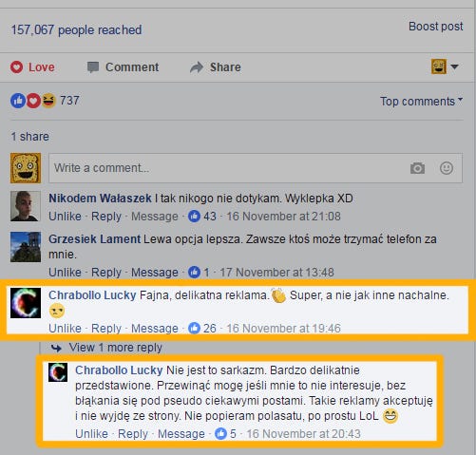The width and height of the screenshot is (476, 455).
Task: Message Grzesiek Lament from his comment
Action: (155, 273)
